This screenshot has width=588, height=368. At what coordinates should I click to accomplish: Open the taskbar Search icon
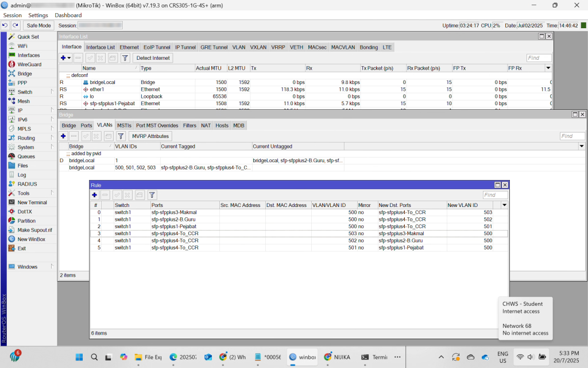click(x=94, y=357)
